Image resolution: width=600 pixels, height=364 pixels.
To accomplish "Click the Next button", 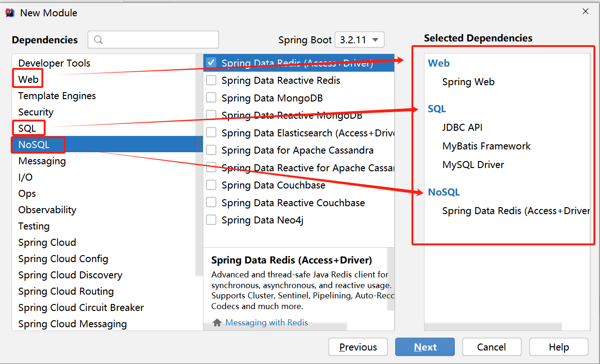I will (x=425, y=347).
